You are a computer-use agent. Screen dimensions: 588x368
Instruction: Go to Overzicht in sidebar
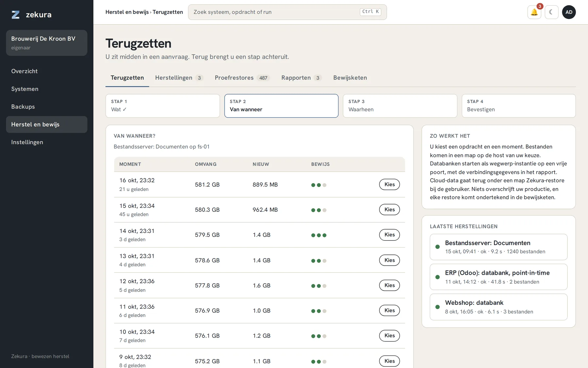click(47, 71)
